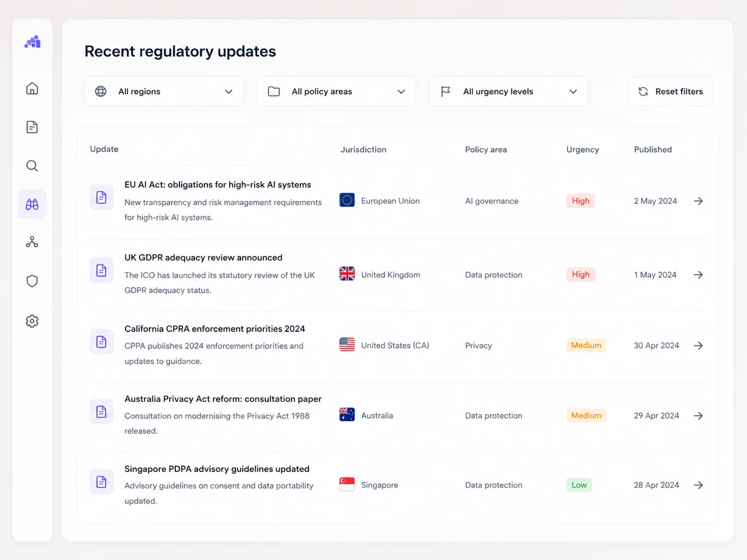Open 'EU AI Act: obligations for high-risk AI systems'
Viewport: 747px width, 560px height.
(218, 185)
